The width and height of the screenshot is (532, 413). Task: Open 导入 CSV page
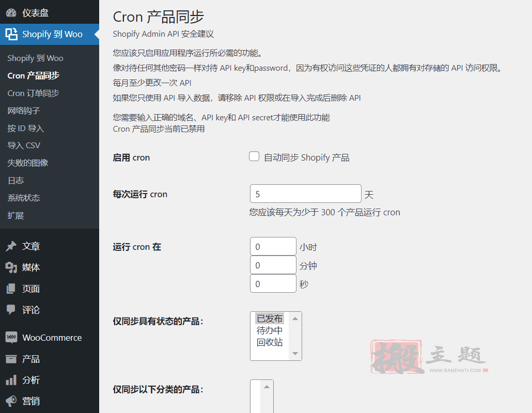24,146
